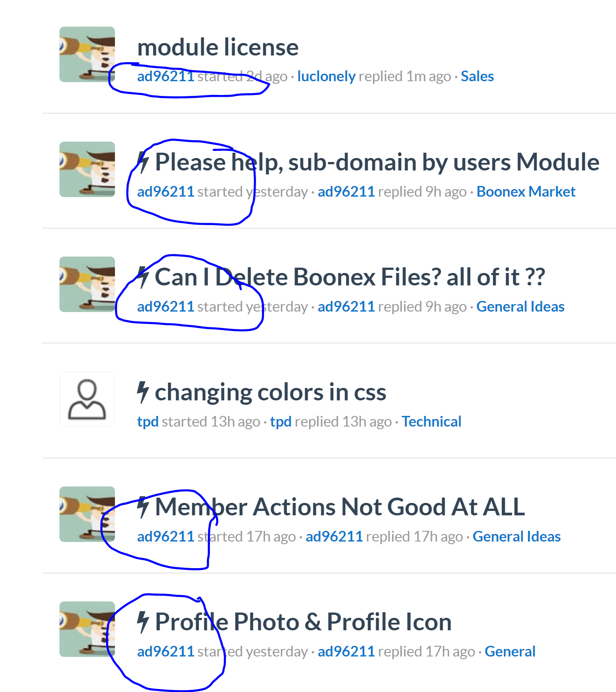
Task: Open the "changing colors in css" discussion
Action: [270, 392]
